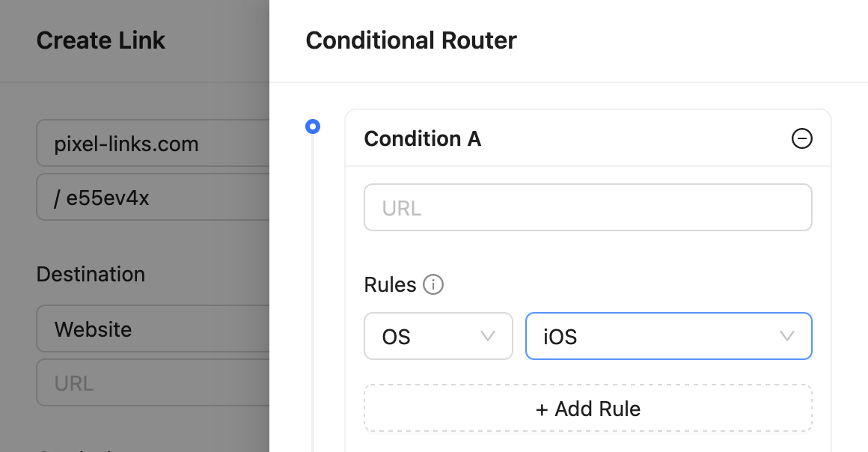Screen dimensions: 868x452
Task: Focus the URL field in Condition A
Action: pyautogui.click(x=588, y=208)
